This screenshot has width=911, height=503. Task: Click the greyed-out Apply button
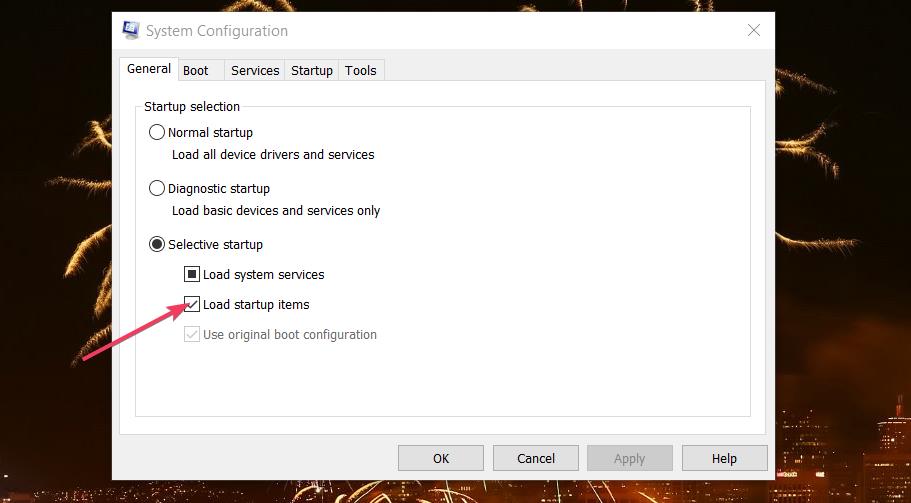(629, 458)
